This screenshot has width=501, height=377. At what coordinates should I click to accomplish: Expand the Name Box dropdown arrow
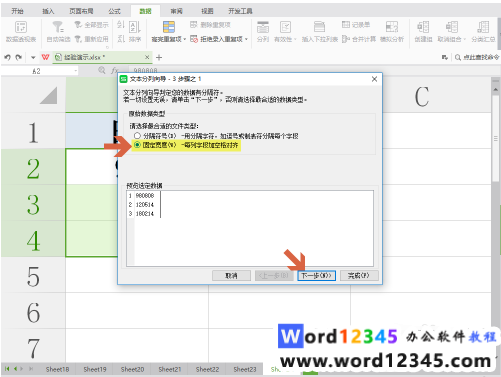tap(76, 71)
